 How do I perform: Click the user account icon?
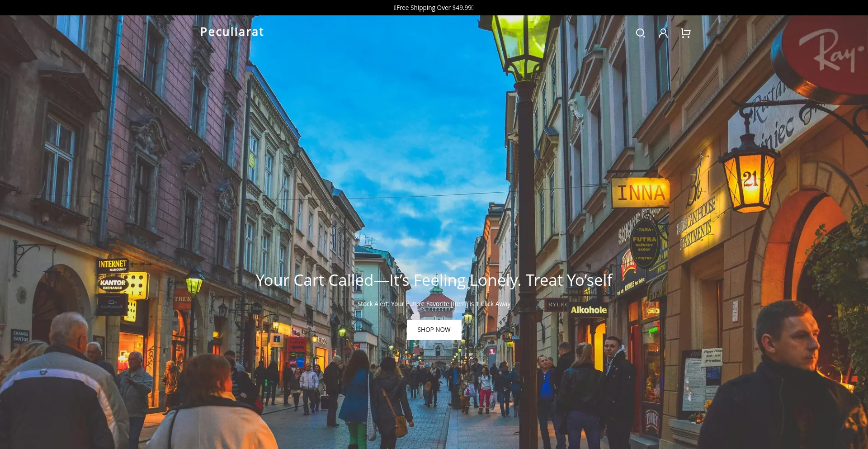[x=663, y=33]
